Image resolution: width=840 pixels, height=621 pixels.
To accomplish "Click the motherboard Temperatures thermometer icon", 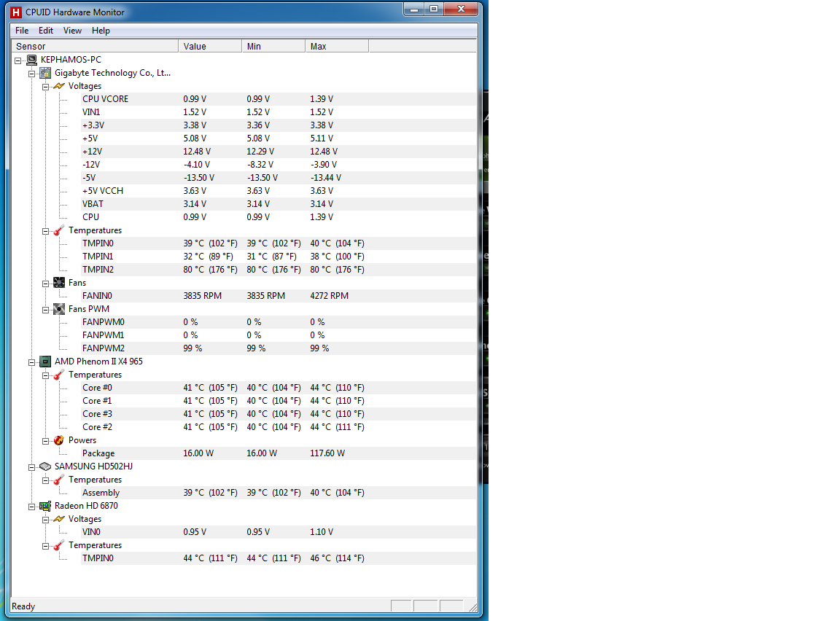I will [59, 230].
